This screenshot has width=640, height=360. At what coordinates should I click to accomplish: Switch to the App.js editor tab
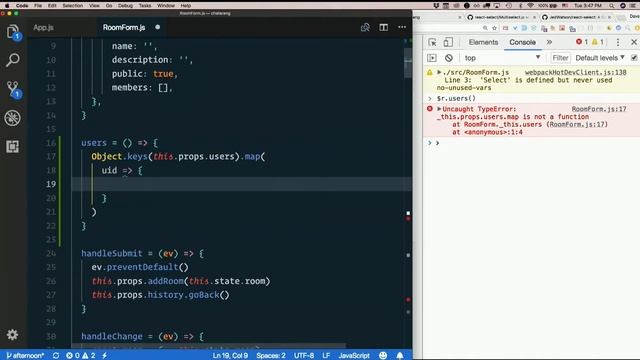coord(43,27)
